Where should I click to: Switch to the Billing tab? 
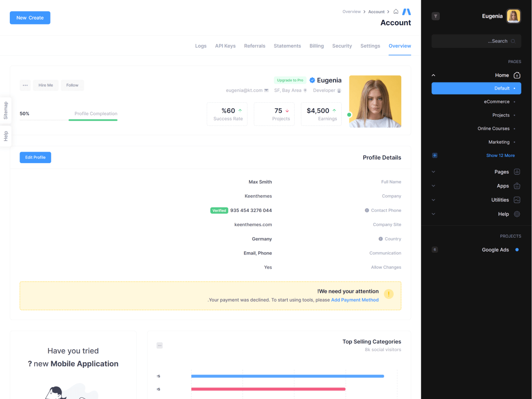click(x=317, y=46)
